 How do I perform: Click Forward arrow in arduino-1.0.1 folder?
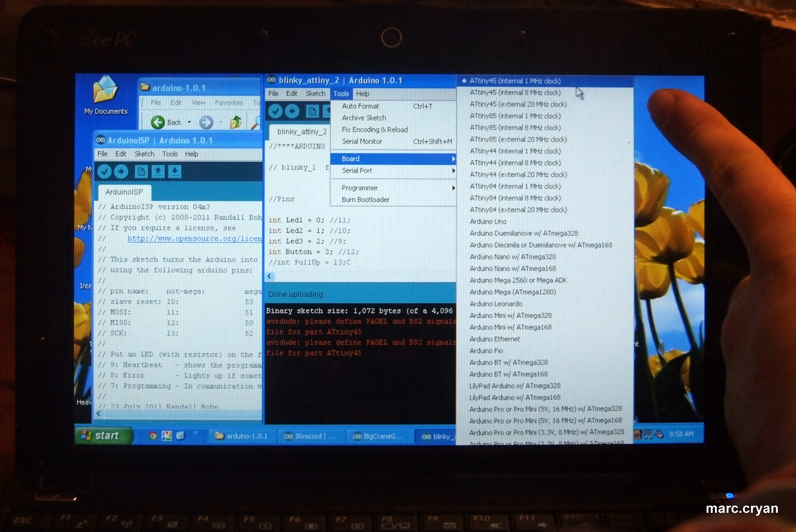(x=206, y=122)
